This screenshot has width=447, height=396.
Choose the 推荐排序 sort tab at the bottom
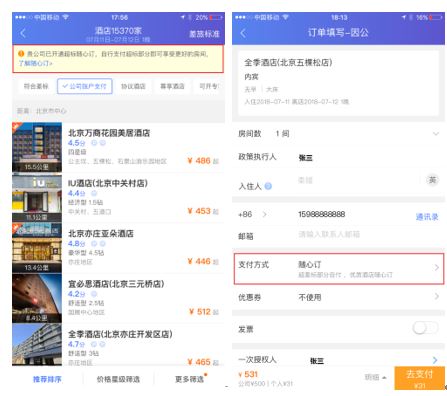47,379
